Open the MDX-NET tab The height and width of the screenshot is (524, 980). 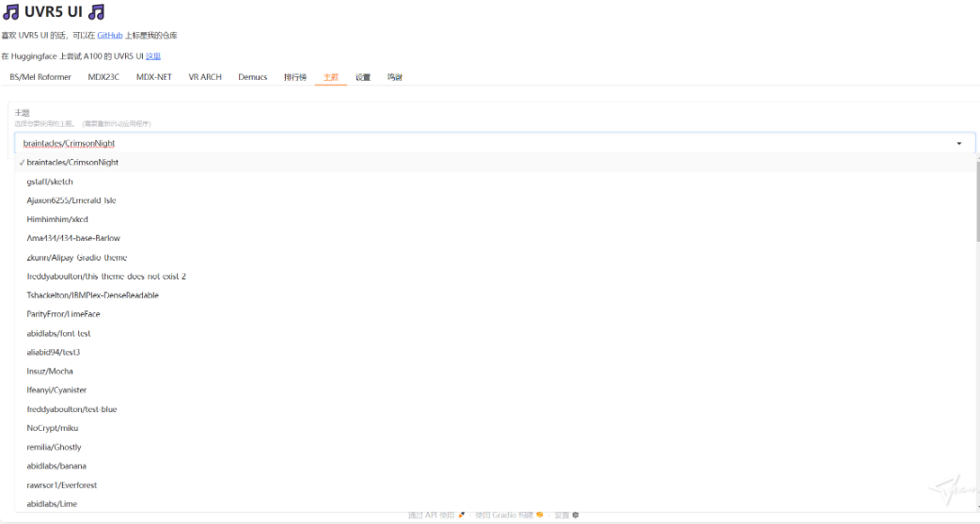pyautogui.click(x=153, y=77)
